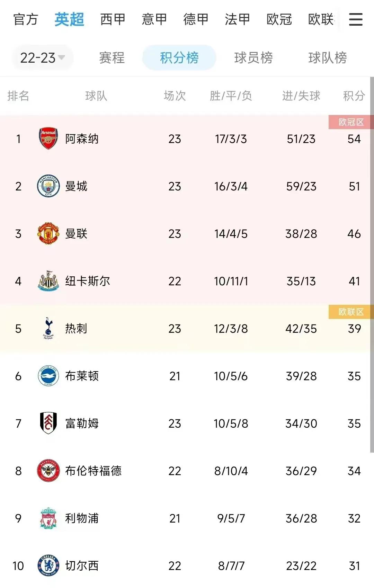This screenshot has width=374, height=588.
Task: Open the hamburger menu icon
Action: click(x=355, y=20)
